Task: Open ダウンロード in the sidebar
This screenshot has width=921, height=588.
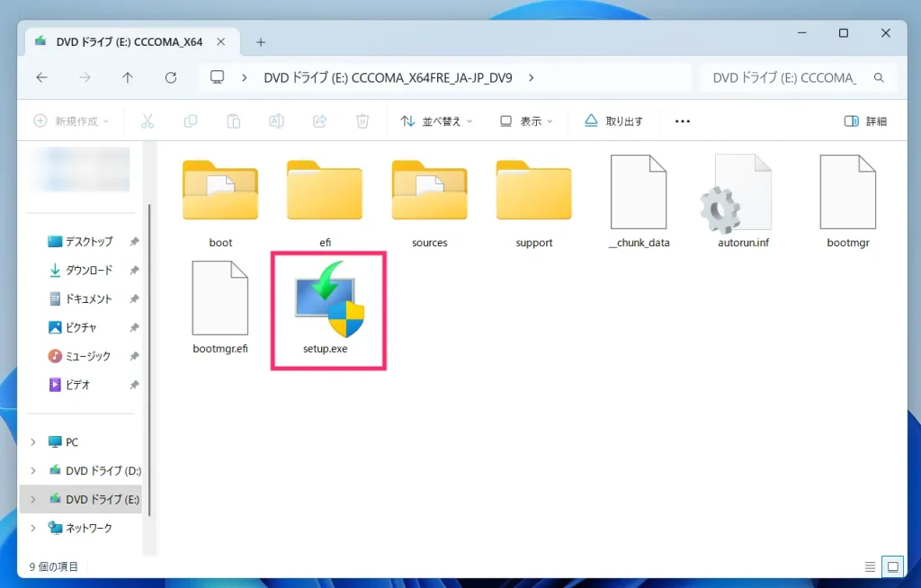Action: pos(89,271)
